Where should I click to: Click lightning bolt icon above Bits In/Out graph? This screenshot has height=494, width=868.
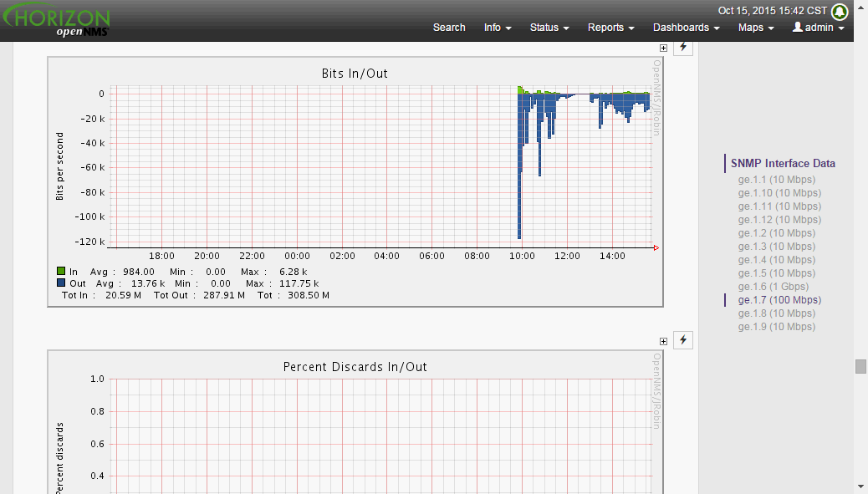click(683, 47)
